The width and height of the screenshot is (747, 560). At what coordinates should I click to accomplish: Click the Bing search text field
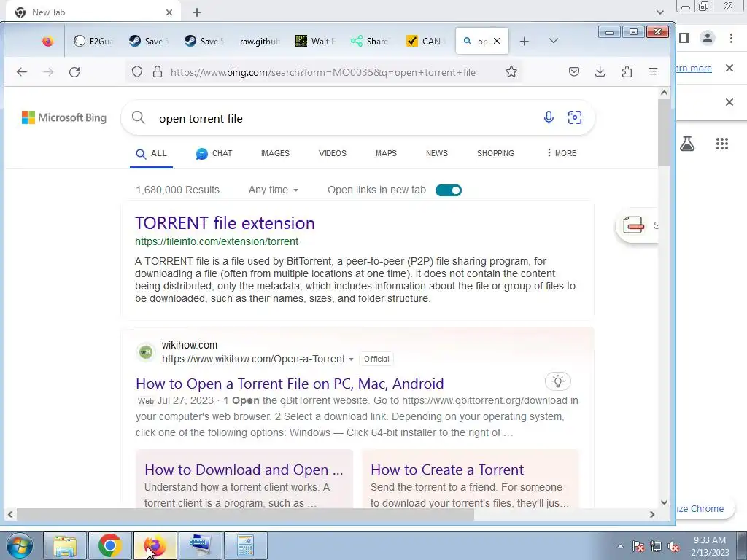click(348, 118)
